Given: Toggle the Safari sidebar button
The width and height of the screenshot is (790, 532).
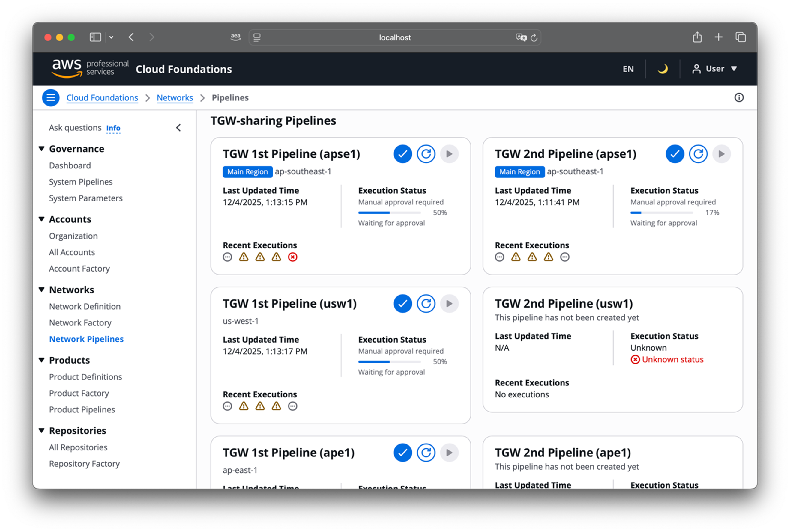Looking at the screenshot, I should tap(95, 37).
